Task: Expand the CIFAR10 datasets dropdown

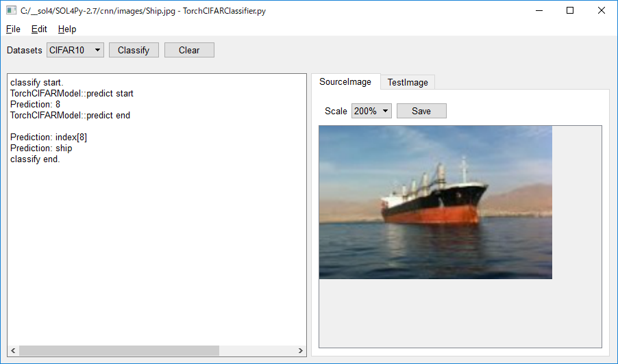Action: click(75, 51)
